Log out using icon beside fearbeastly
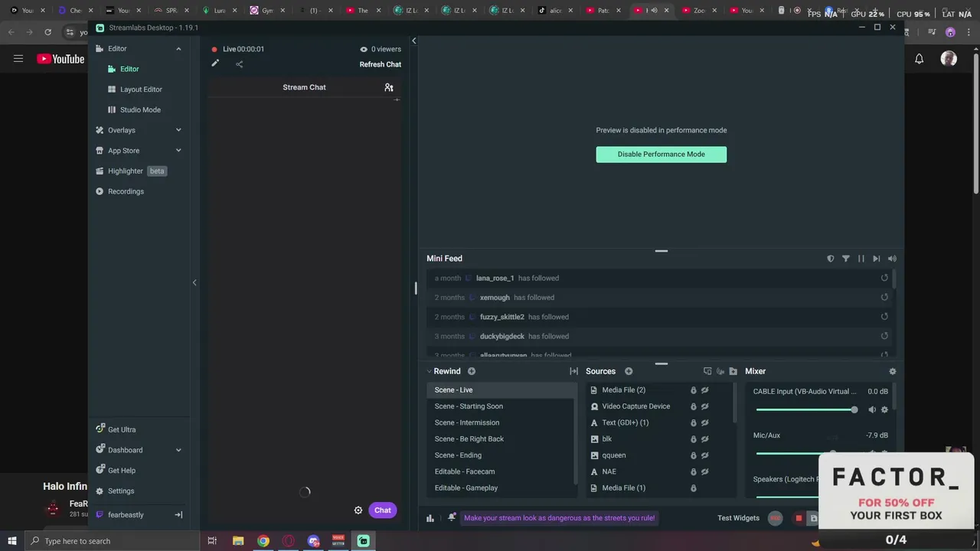 [178, 515]
